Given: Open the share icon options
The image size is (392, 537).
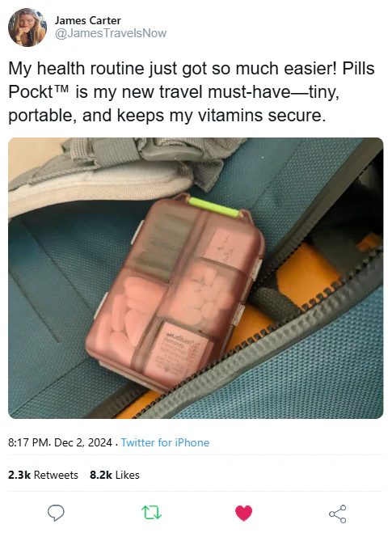Looking at the screenshot, I should coord(338,514).
